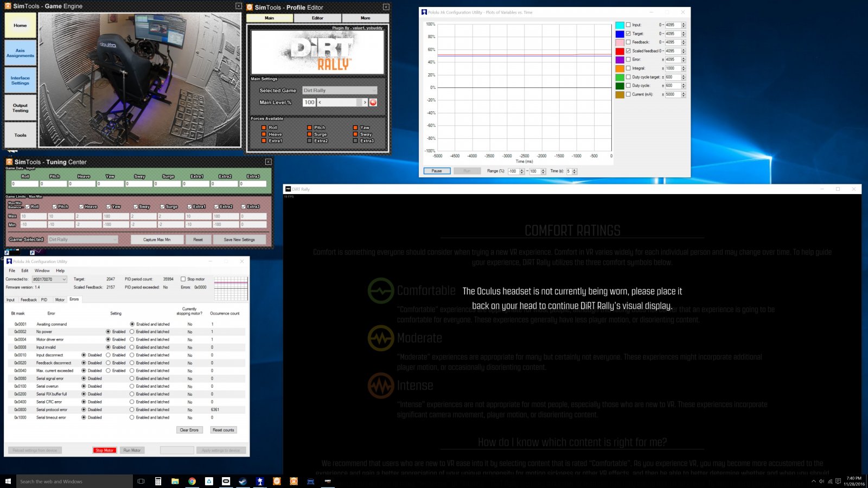Click the Run Motor button
The width and height of the screenshot is (868, 488).
[x=132, y=450]
